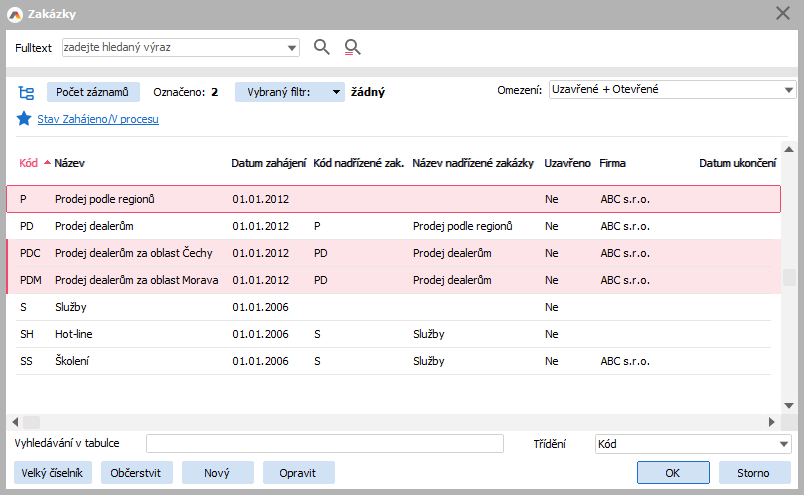Screen dimensions: 804x495
Task: Click the Počet záznamů button
Action: [x=93, y=92]
